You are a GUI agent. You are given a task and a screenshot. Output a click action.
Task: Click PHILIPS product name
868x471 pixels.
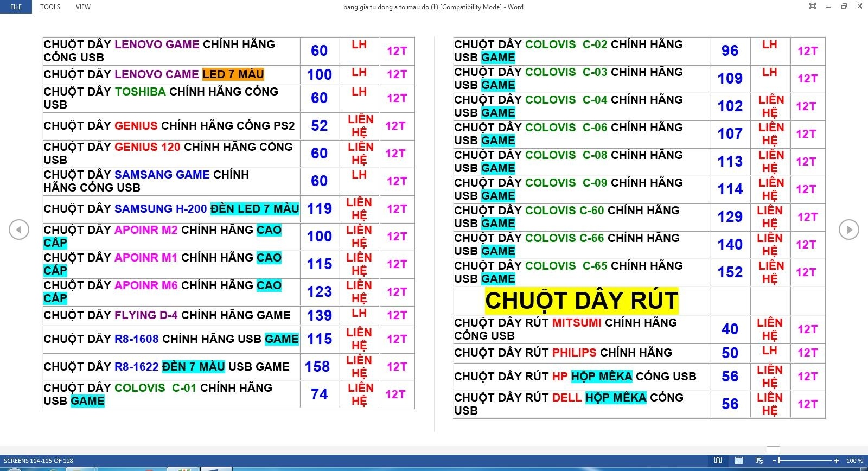(x=574, y=353)
